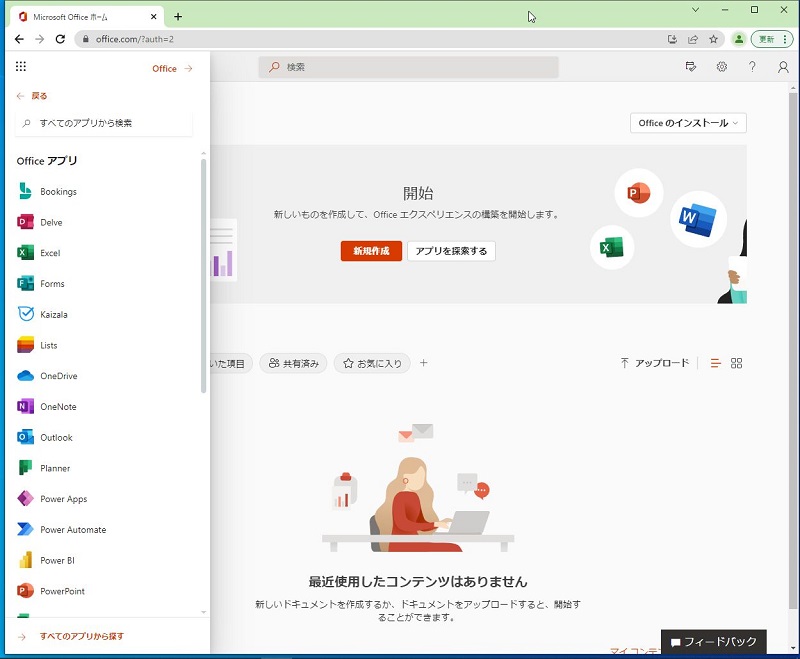The width and height of the screenshot is (800, 659).
Task: Click the Office link with arrow
Action: (x=172, y=68)
